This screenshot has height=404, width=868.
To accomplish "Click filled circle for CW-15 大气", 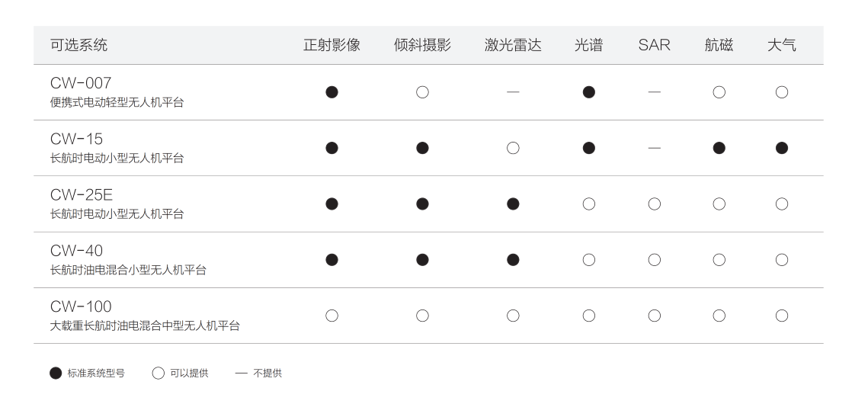I will coord(781,148).
